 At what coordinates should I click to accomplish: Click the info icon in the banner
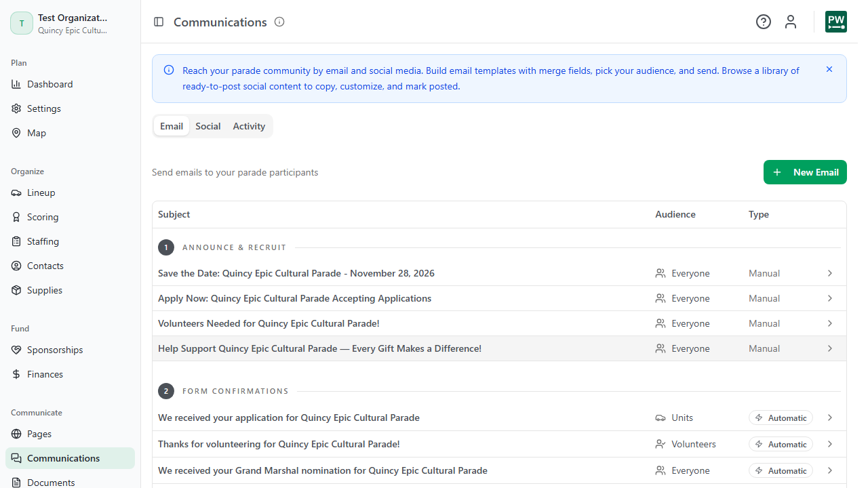tap(169, 70)
